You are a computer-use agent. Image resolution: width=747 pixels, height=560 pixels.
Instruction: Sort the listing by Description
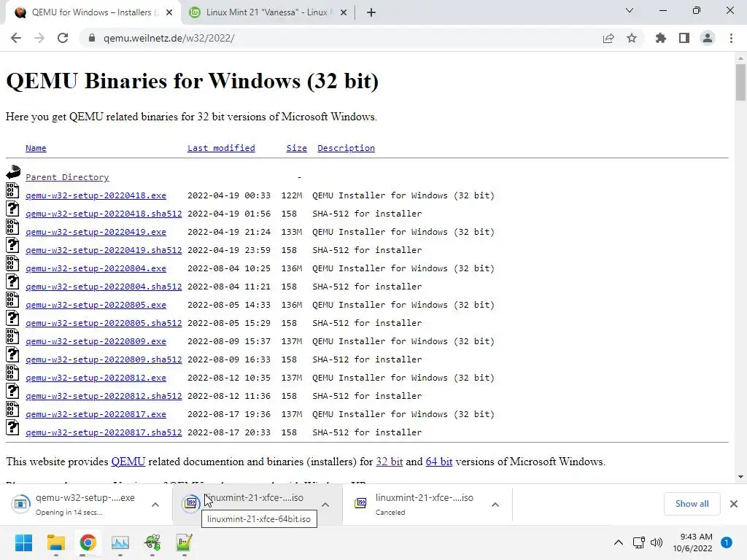[346, 148]
